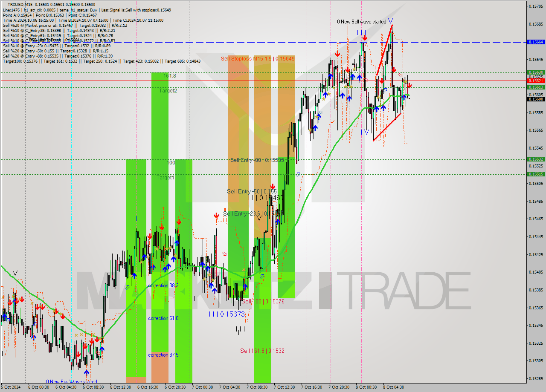This screenshot has width=546, height=392.
Task: Click the '6 Oct 12:30' time label
Action: (x=120, y=387)
